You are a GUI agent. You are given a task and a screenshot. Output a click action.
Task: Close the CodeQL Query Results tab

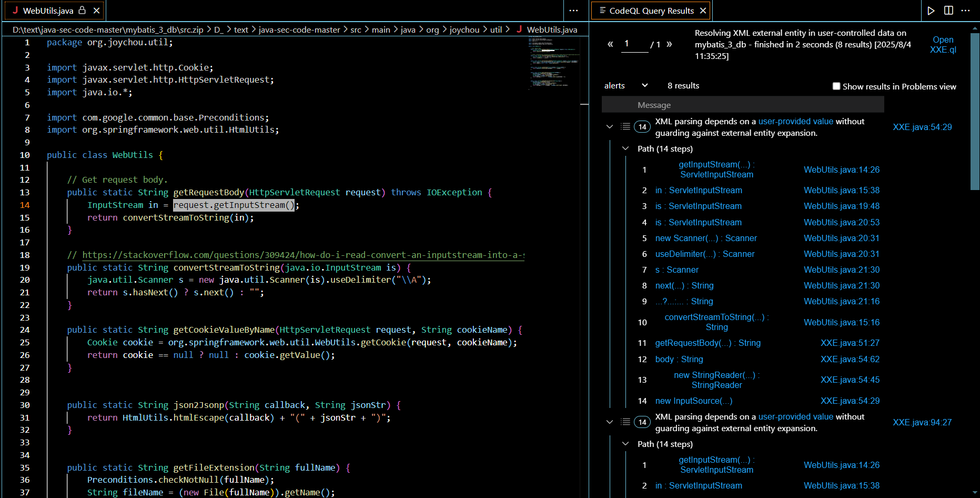pos(703,11)
